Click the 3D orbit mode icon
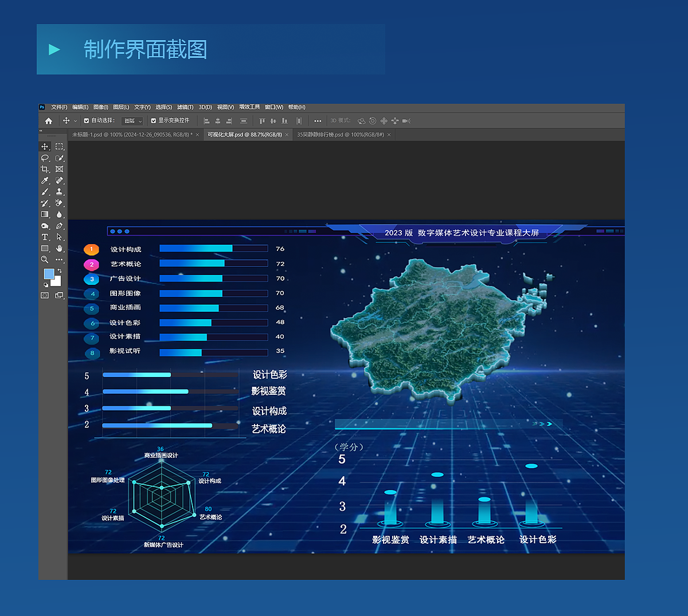This screenshot has height=616, width=688. [361, 121]
